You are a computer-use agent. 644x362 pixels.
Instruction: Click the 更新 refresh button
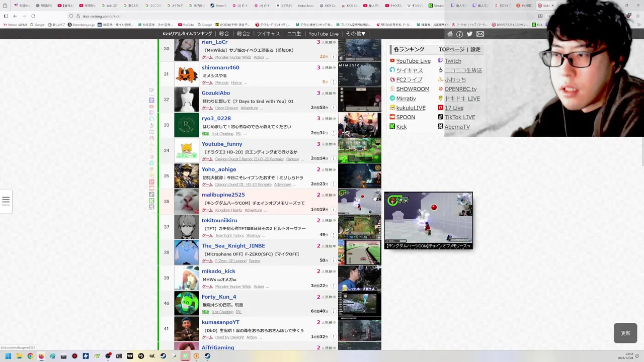pyautogui.click(x=625, y=333)
